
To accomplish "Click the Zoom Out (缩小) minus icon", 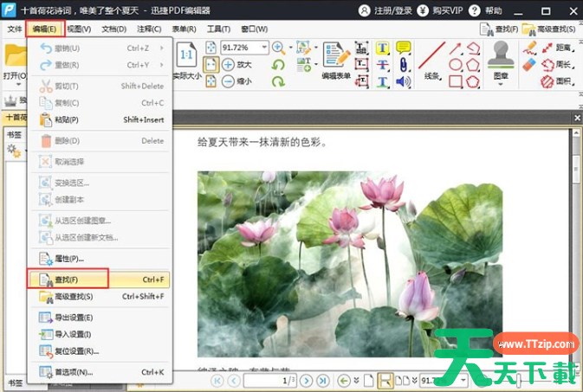I will (x=229, y=81).
